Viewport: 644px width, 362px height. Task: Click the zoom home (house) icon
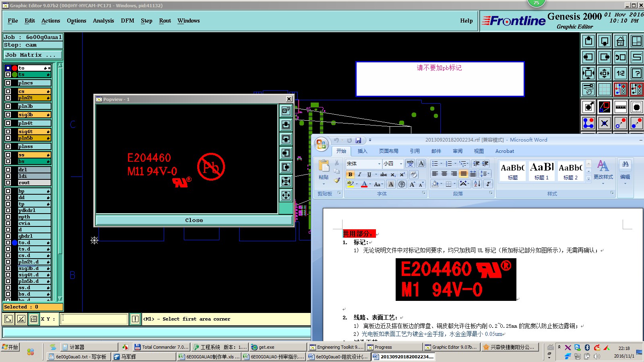pos(620,41)
